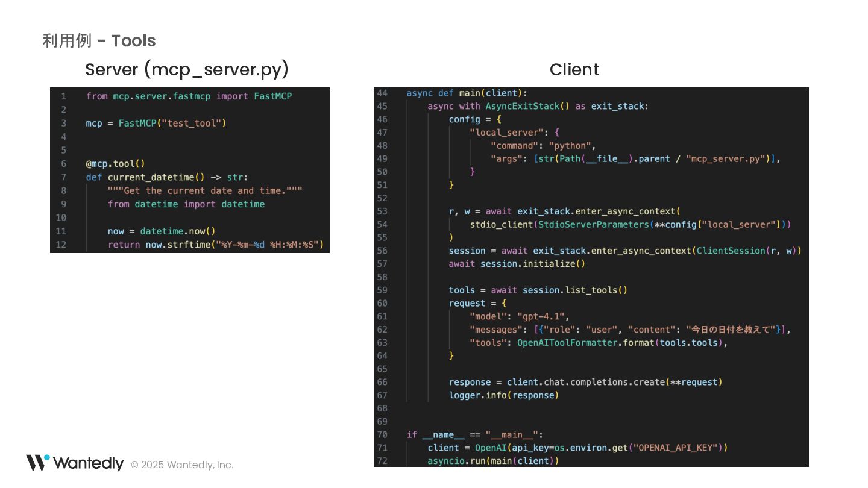Click line number 12 in server code

pos(61,245)
